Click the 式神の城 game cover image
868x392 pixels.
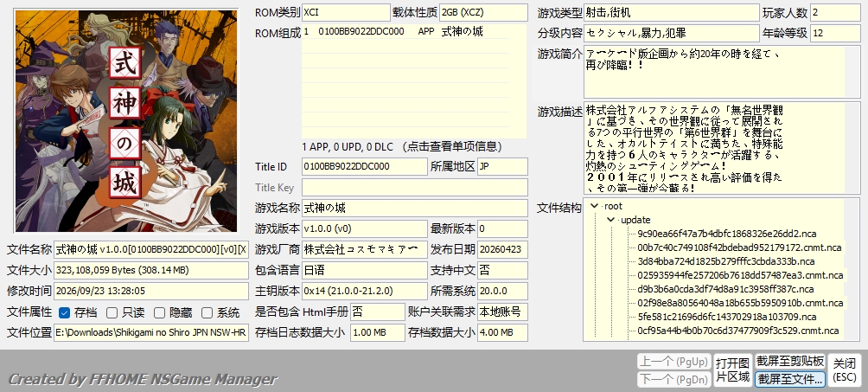point(126,121)
